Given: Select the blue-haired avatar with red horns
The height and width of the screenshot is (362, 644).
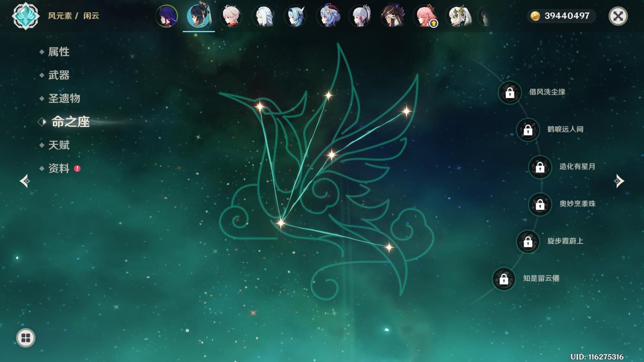Looking at the screenshot, I should coord(328,16).
